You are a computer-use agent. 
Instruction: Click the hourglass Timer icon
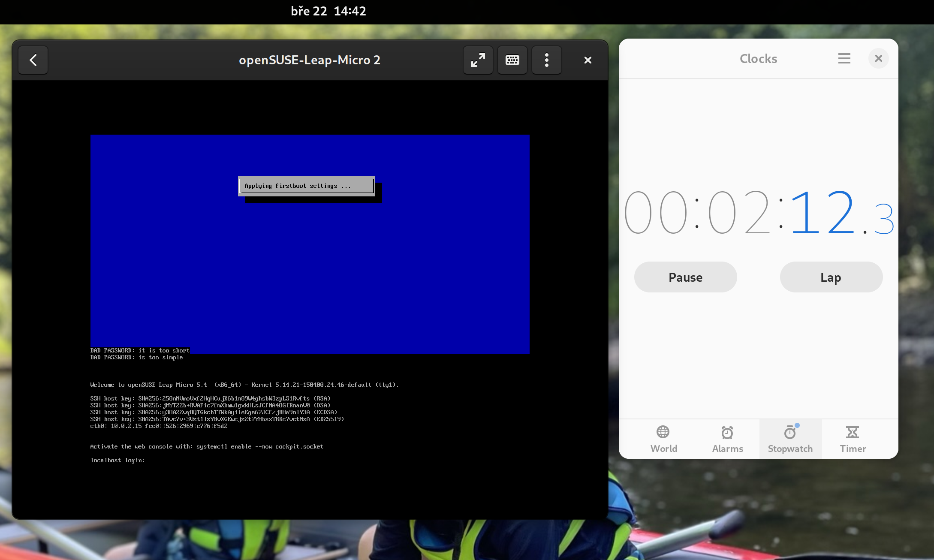[853, 432]
